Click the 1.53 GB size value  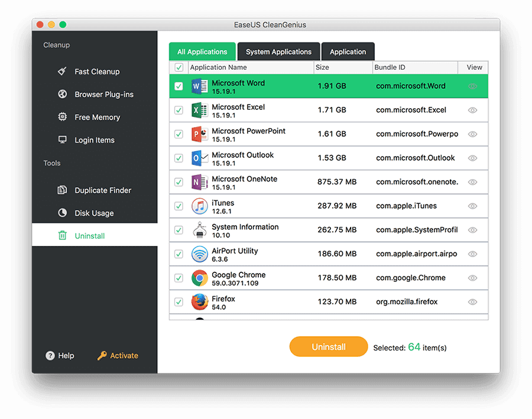(x=332, y=158)
